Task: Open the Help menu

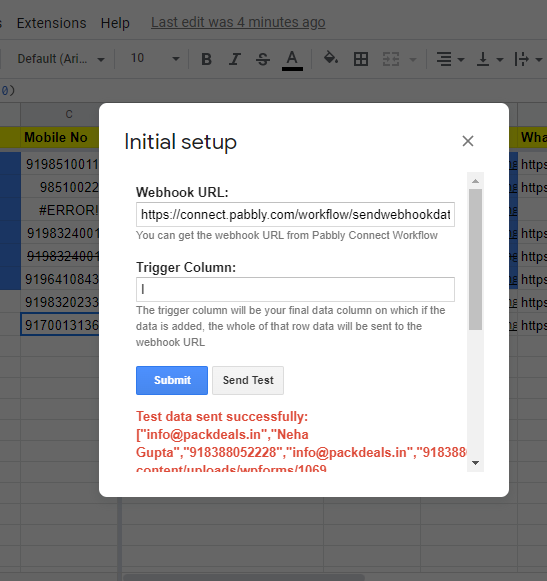Action: click(115, 23)
